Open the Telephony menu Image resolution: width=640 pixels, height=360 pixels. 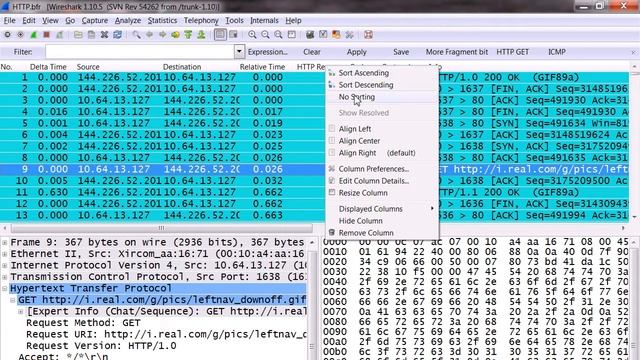coord(201,20)
